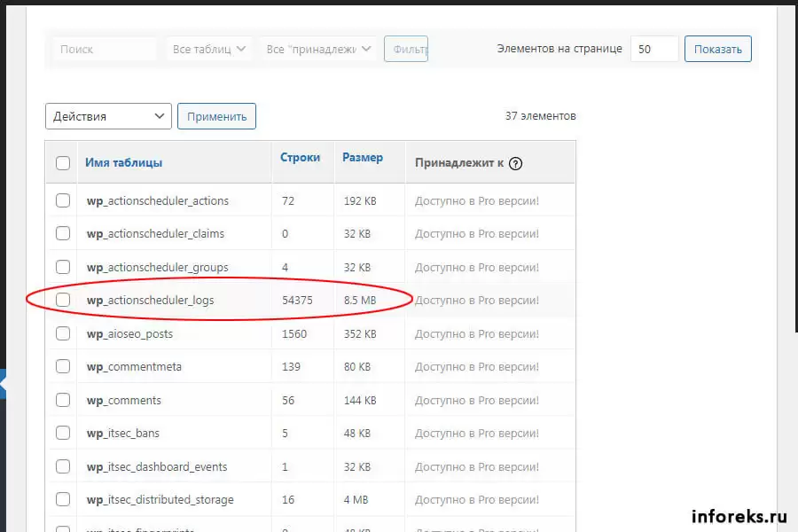Screen dimensions: 798x532
Task: Open the Действия bulk actions dropdown
Action: (x=108, y=116)
